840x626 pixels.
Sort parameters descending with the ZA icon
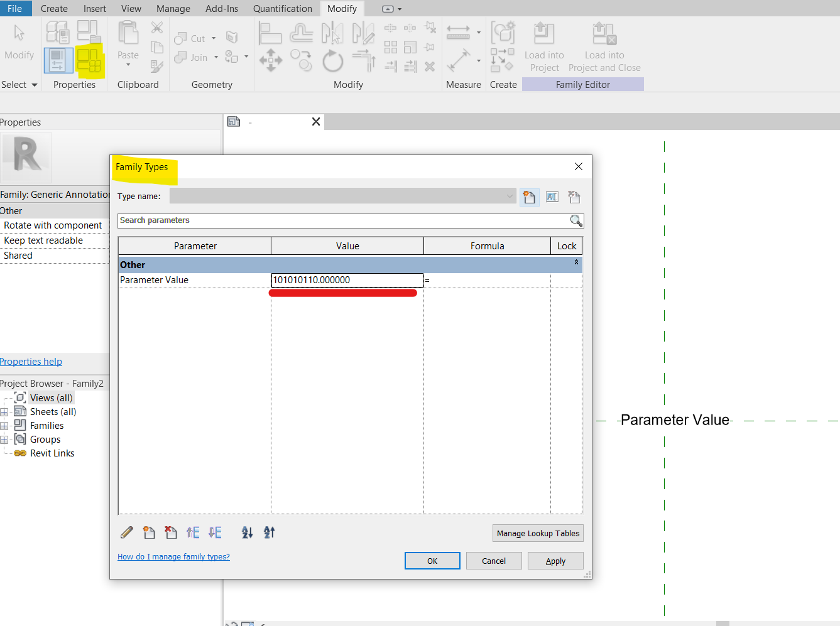pos(269,532)
